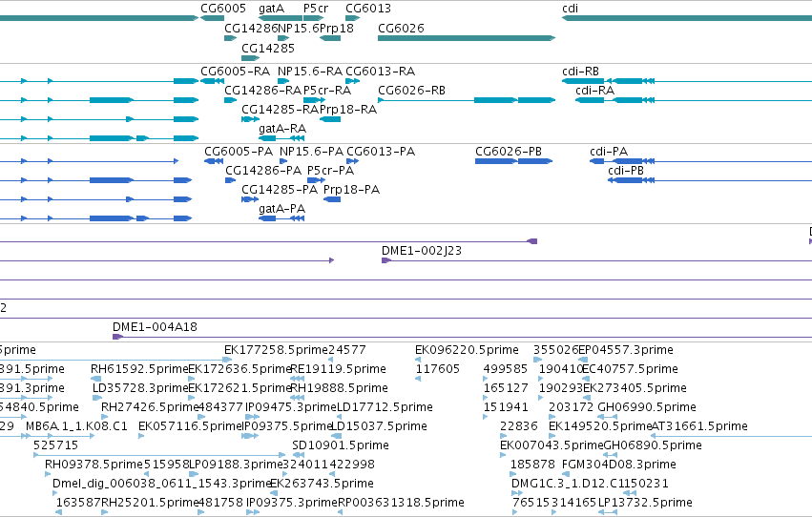Image resolution: width=812 pixels, height=517 pixels.
Task: Select the CG14285-RA transcript label
Action: point(280,109)
